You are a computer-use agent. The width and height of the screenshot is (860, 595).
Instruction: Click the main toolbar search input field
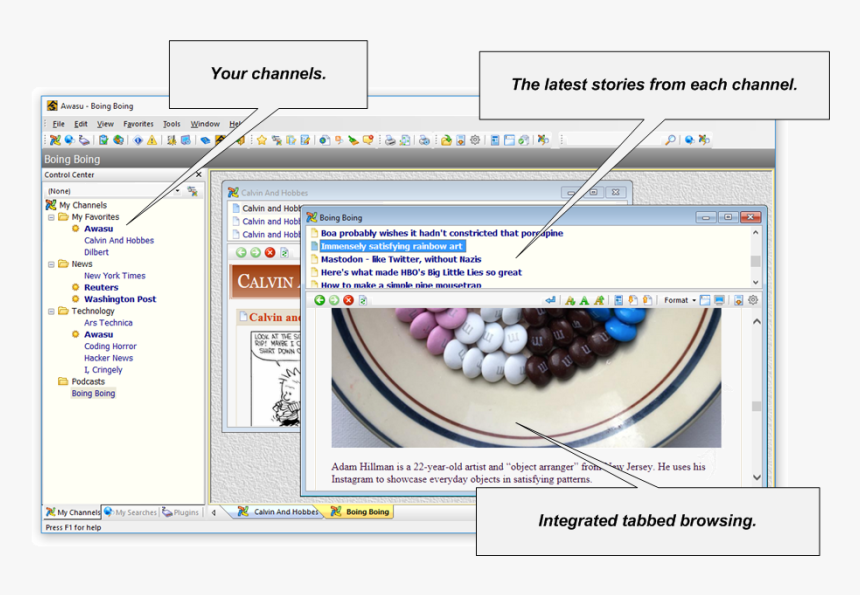click(x=613, y=140)
